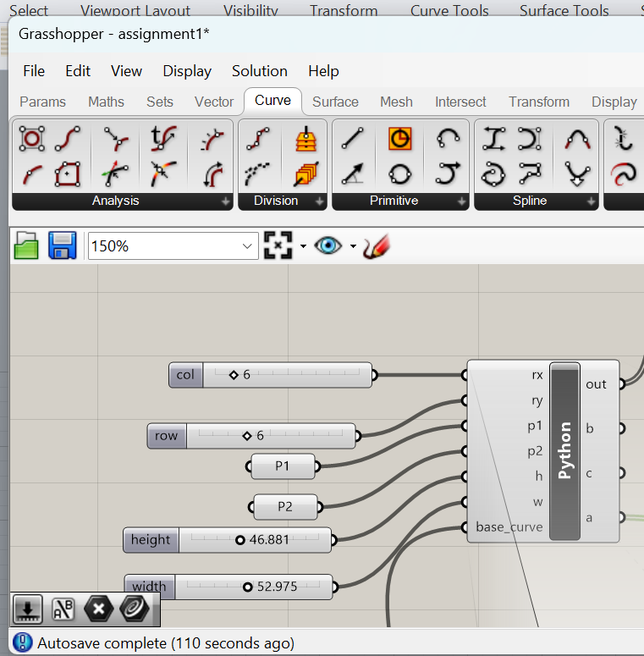Open the Help menu
Screen dimensions: 644x656
(x=323, y=71)
